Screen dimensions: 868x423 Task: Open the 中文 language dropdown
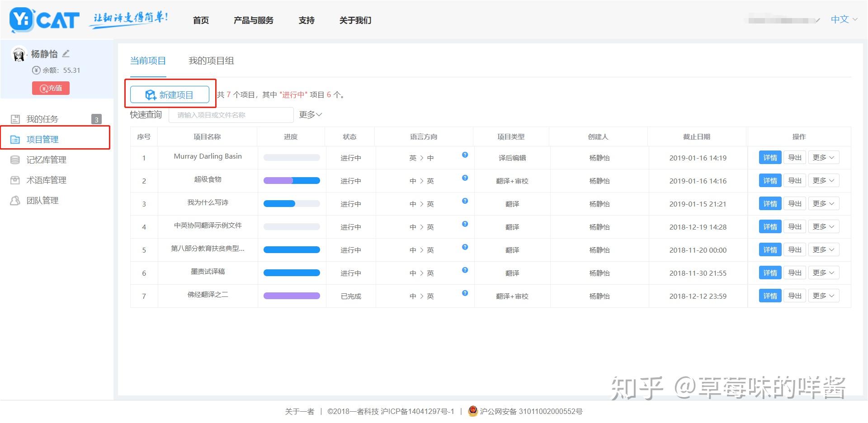[x=841, y=19]
